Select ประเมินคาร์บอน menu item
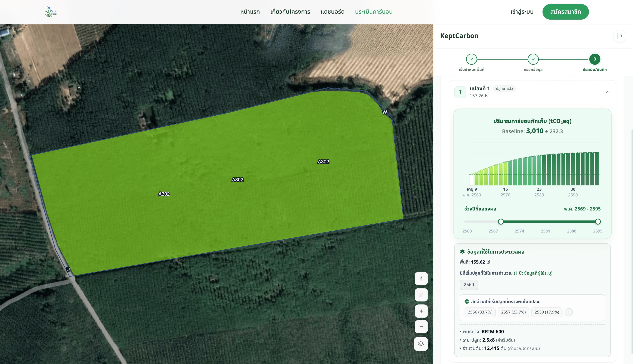 [x=374, y=12]
